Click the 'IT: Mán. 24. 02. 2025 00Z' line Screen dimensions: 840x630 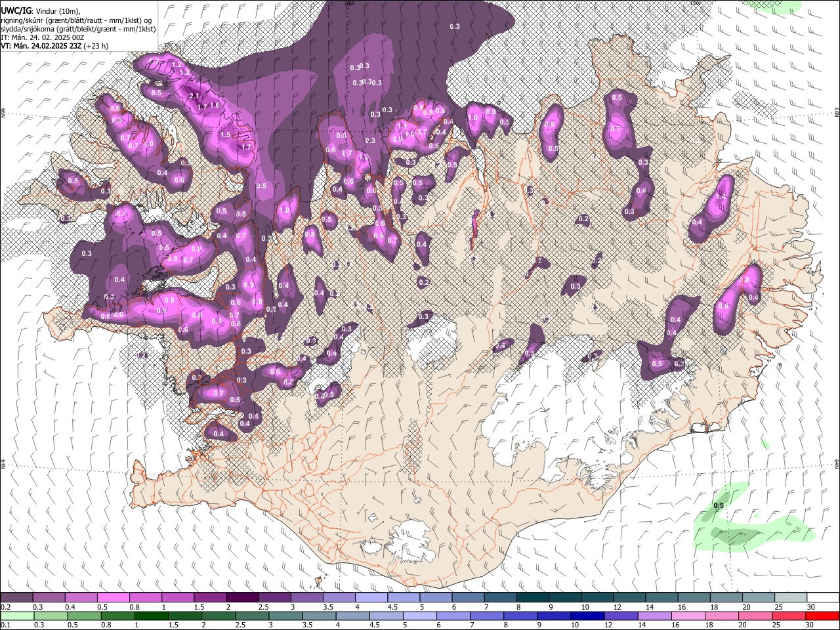(x=42, y=37)
